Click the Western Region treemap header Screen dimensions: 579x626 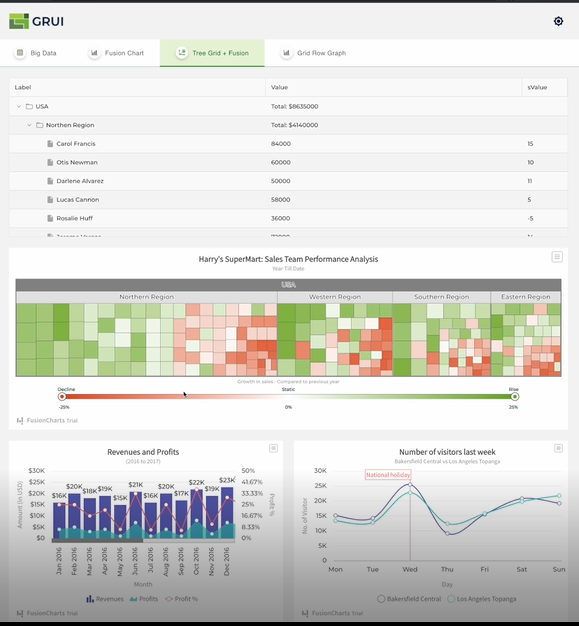[335, 297]
